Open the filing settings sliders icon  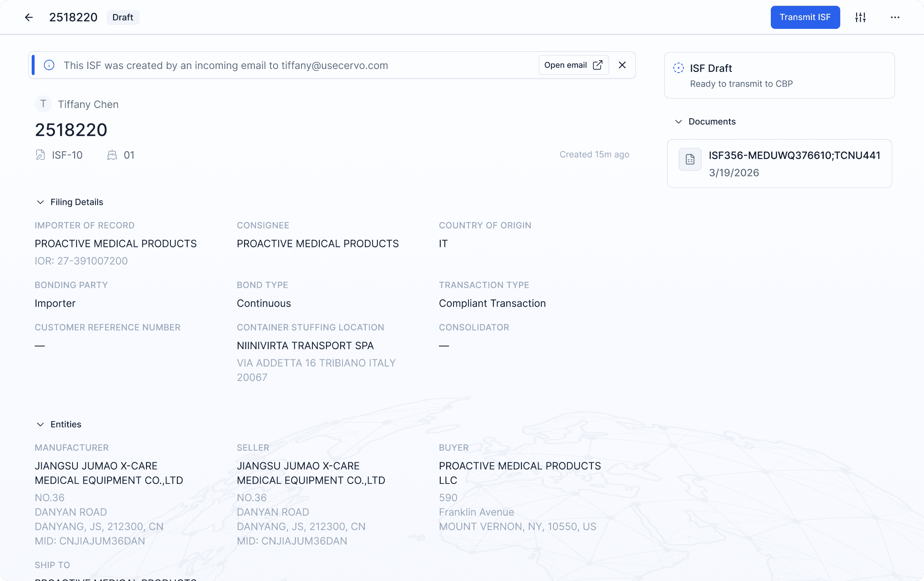click(x=861, y=17)
